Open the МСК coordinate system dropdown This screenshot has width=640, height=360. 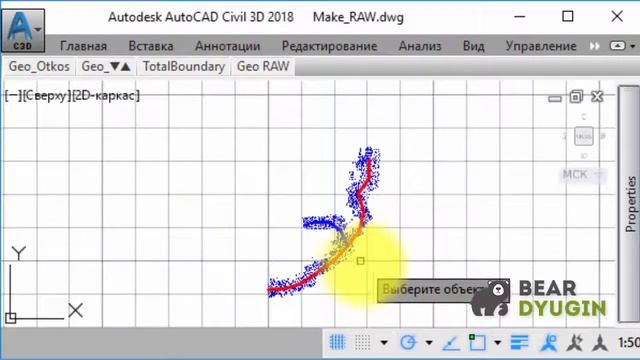pyautogui.click(x=583, y=175)
